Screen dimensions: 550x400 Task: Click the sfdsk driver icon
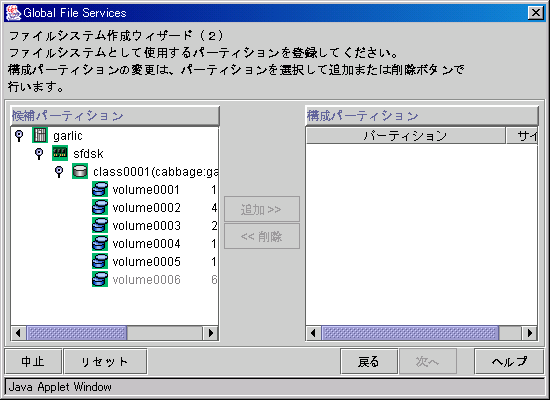pos(60,153)
